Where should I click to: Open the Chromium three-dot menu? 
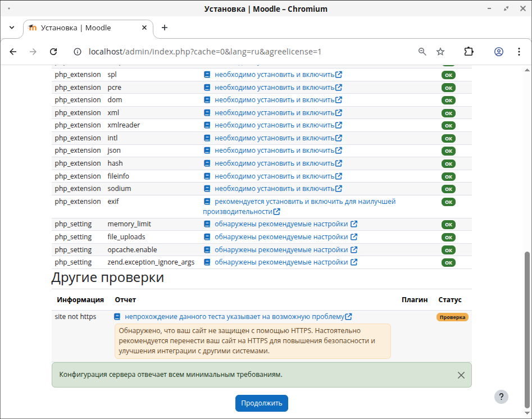point(518,52)
